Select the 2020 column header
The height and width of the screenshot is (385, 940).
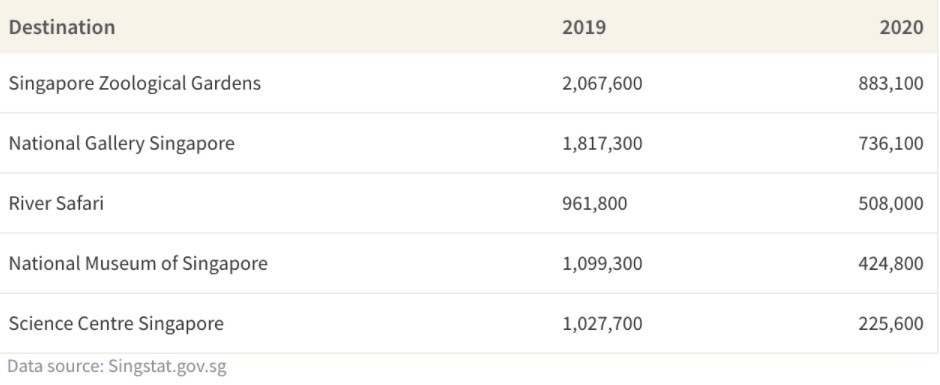[x=901, y=28]
